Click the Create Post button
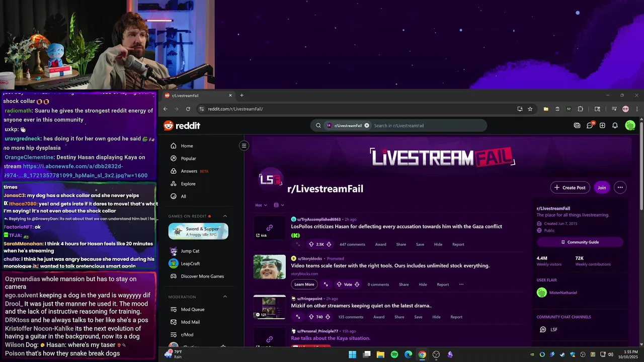This screenshot has height=362, width=644. coord(570,188)
